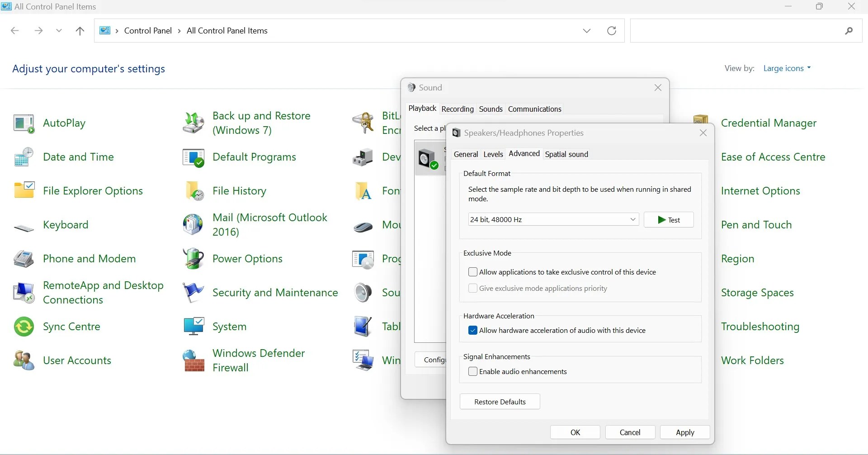
Task: Open Work Folders
Action: click(752, 360)
